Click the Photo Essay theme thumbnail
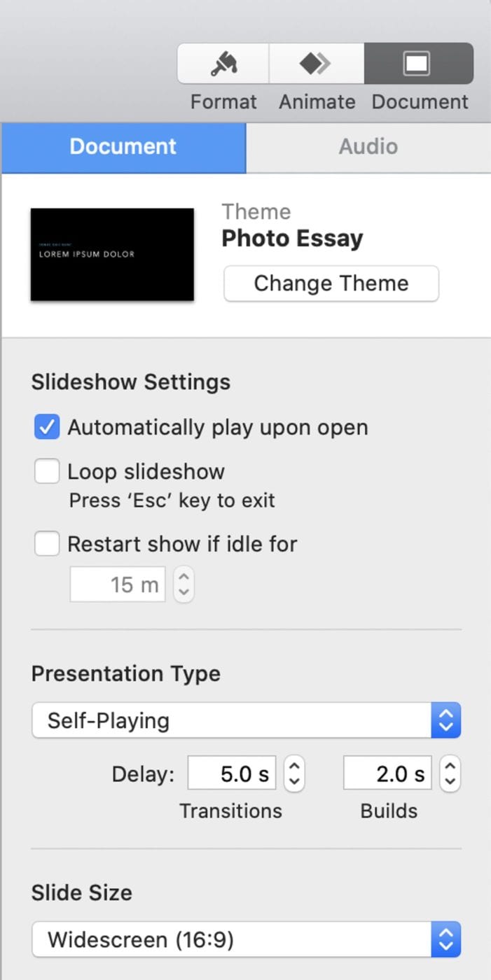491x980 pixels. [x=112, y=254]
